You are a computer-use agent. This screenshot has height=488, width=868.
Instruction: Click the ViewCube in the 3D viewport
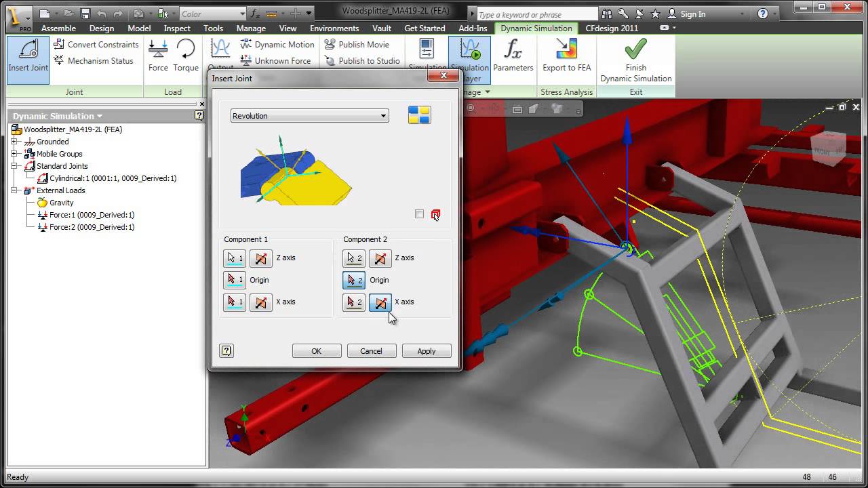pyautogui.click(x=828, y=149)
